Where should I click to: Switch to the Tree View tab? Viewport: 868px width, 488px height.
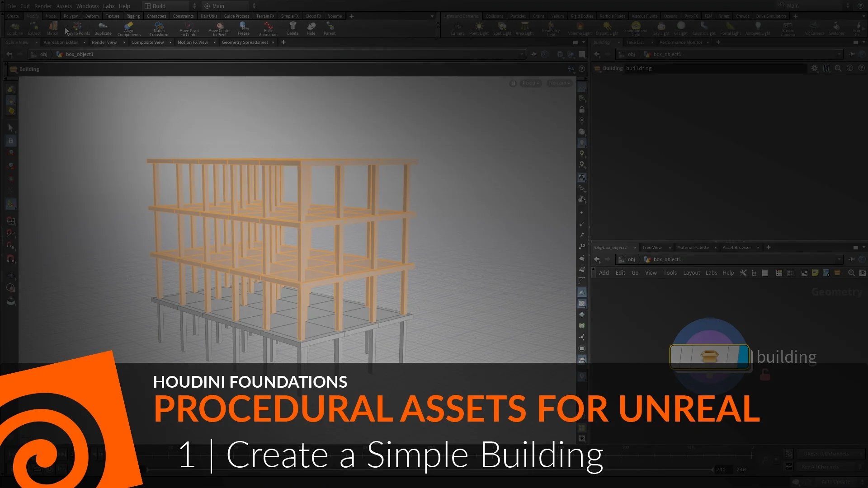coord(652,247)
